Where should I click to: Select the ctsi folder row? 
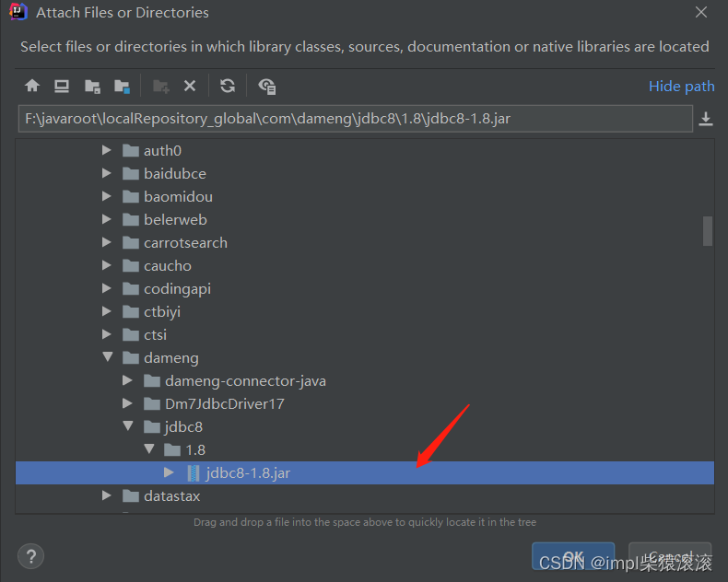[x=365, y=334]
